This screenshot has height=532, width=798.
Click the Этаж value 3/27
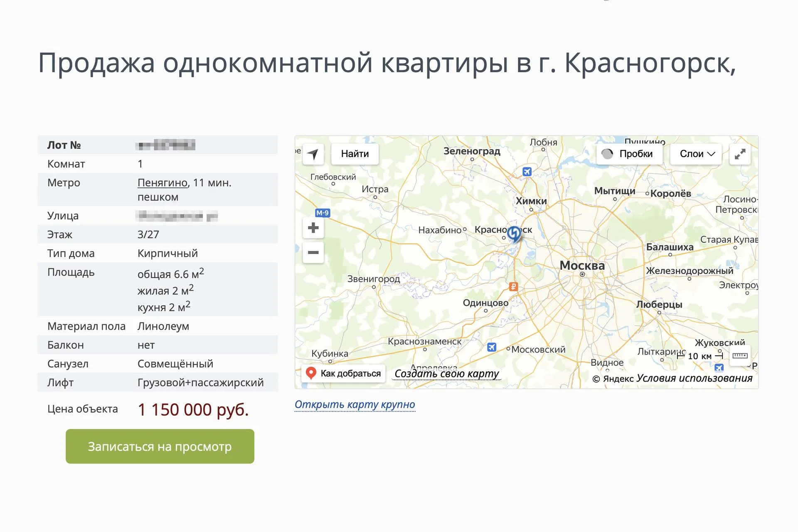(148, 234)
